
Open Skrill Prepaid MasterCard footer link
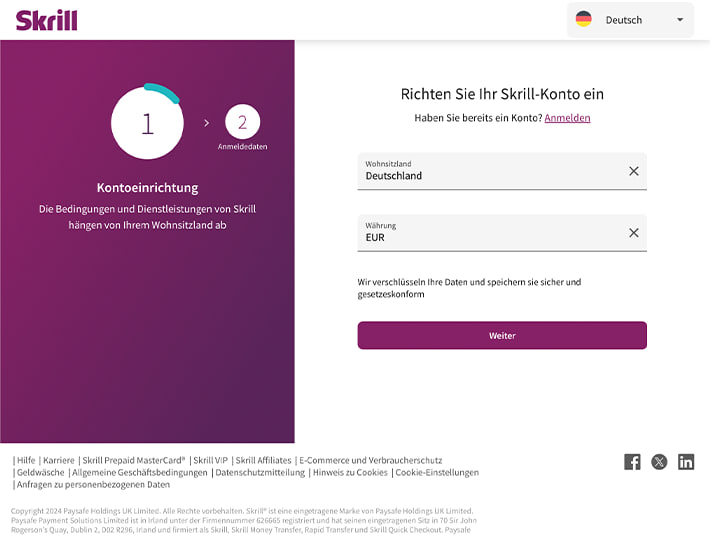coord(134,460)
